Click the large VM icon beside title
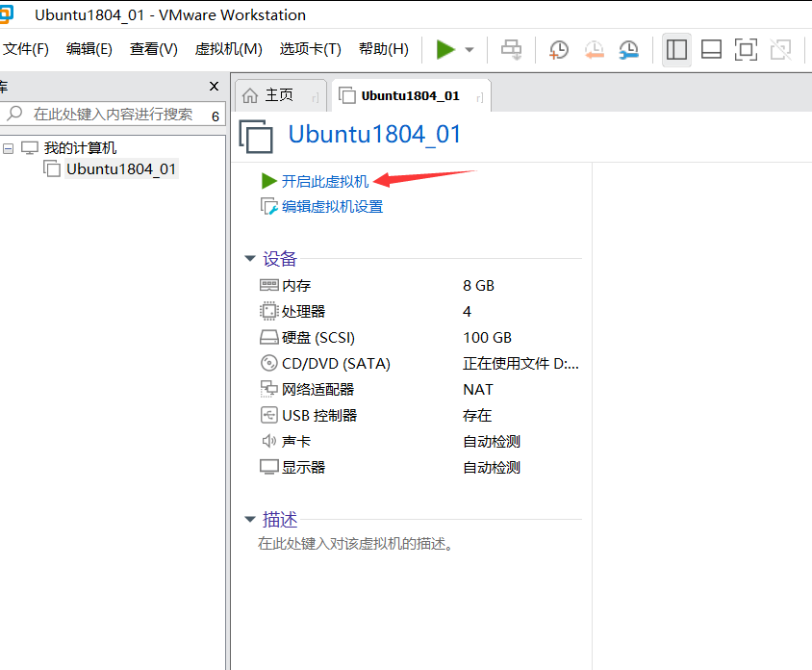812x670 pixels. 256,137
